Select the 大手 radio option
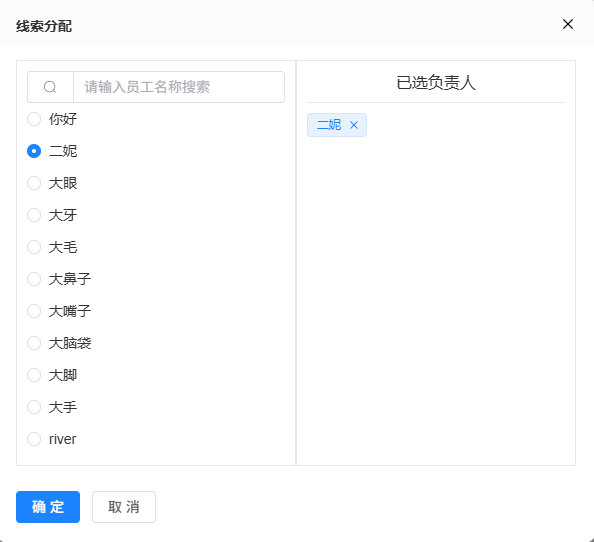Viewport: 594px width, 542px height. pos(34,407)
